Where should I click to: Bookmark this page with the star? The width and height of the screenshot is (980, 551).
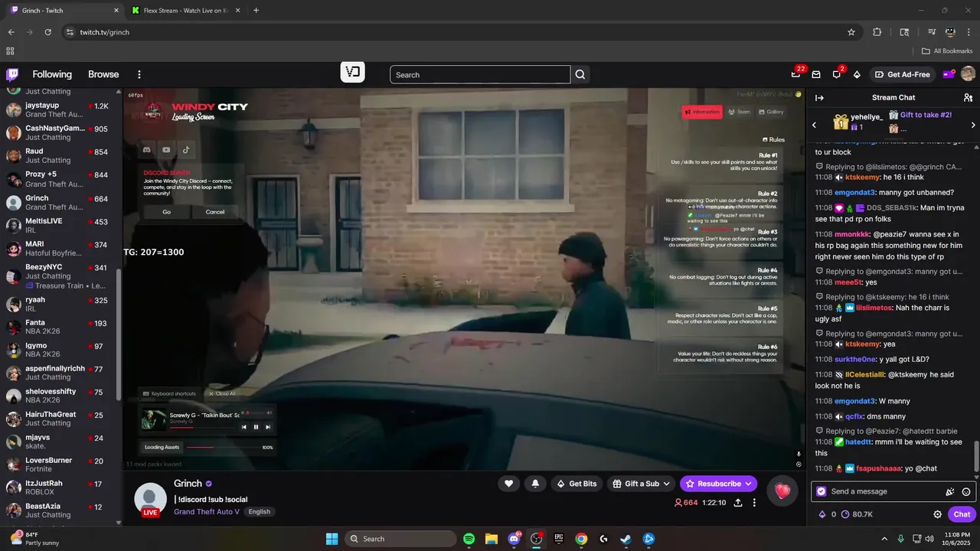851,32
